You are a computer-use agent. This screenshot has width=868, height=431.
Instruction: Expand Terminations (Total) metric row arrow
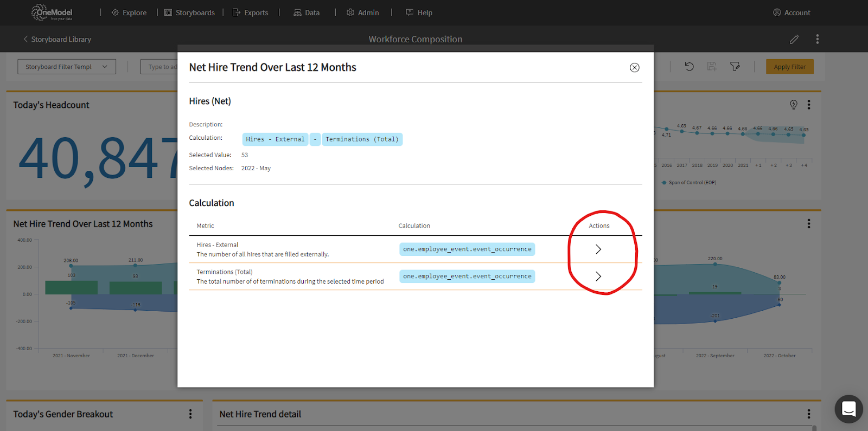click(x=598, y=276)
